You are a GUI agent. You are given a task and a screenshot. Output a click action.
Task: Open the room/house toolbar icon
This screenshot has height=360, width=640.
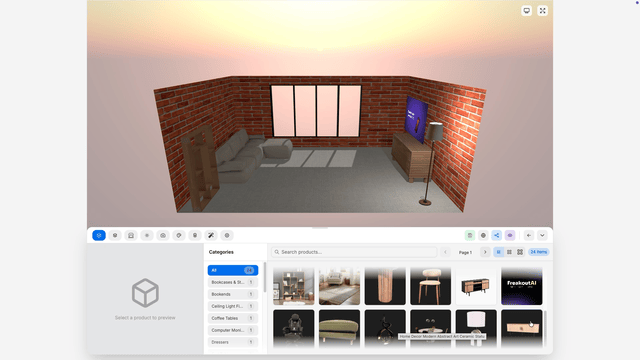coord(131,236)
